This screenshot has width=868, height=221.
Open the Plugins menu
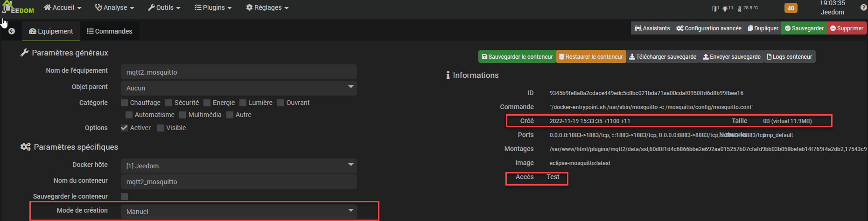point(213,7)
